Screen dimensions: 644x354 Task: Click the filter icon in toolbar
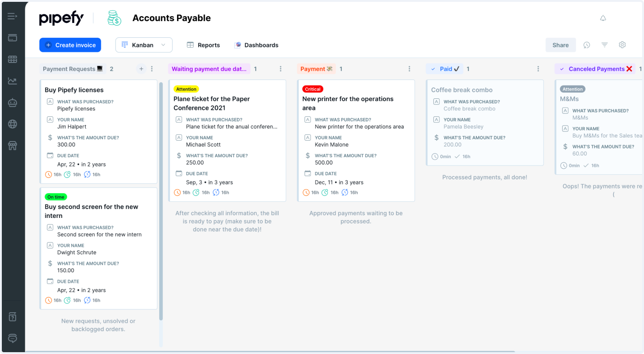[605, 45]
